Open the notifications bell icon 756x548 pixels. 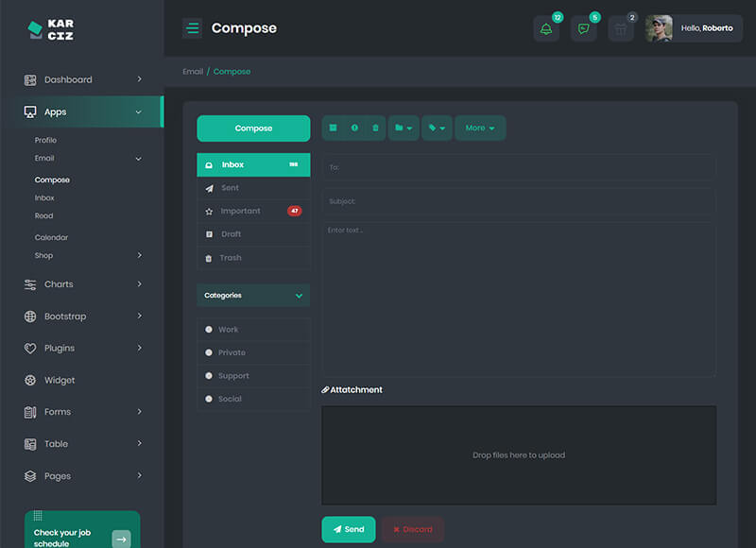(546, 28)
